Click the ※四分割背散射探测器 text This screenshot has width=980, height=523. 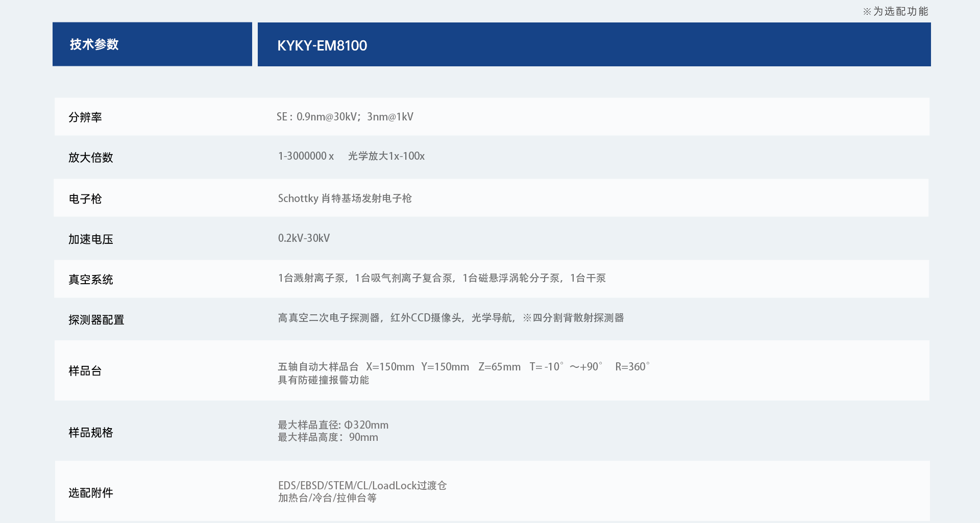(573, 318)
